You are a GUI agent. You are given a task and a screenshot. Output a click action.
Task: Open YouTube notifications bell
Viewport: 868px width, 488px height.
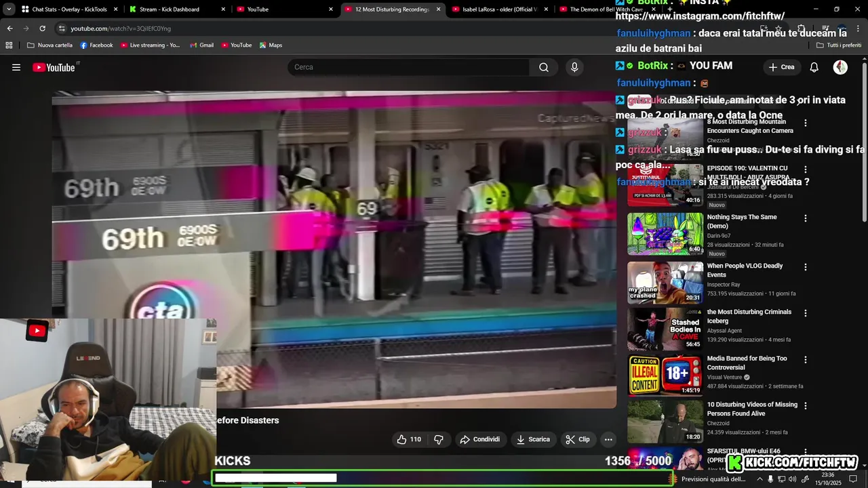point(814,67)
